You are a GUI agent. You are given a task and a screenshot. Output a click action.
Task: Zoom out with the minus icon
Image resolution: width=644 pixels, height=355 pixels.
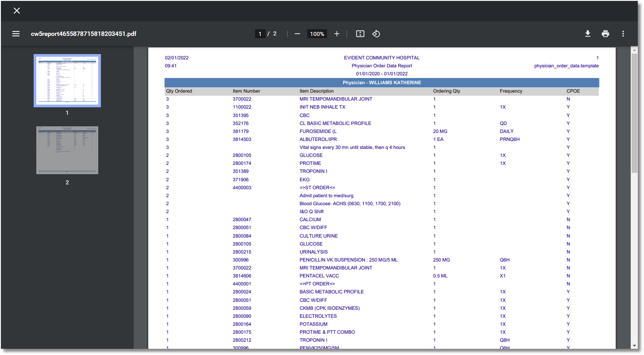point(297,34)
